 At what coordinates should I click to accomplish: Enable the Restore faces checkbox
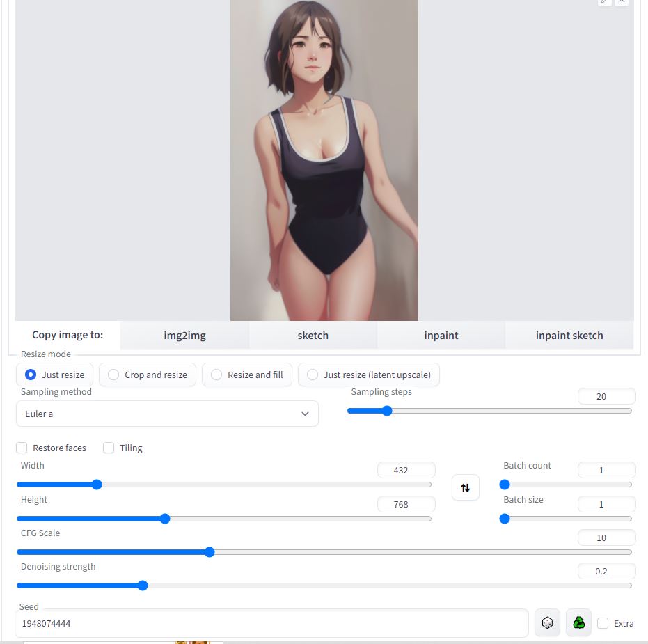(22, 448)
